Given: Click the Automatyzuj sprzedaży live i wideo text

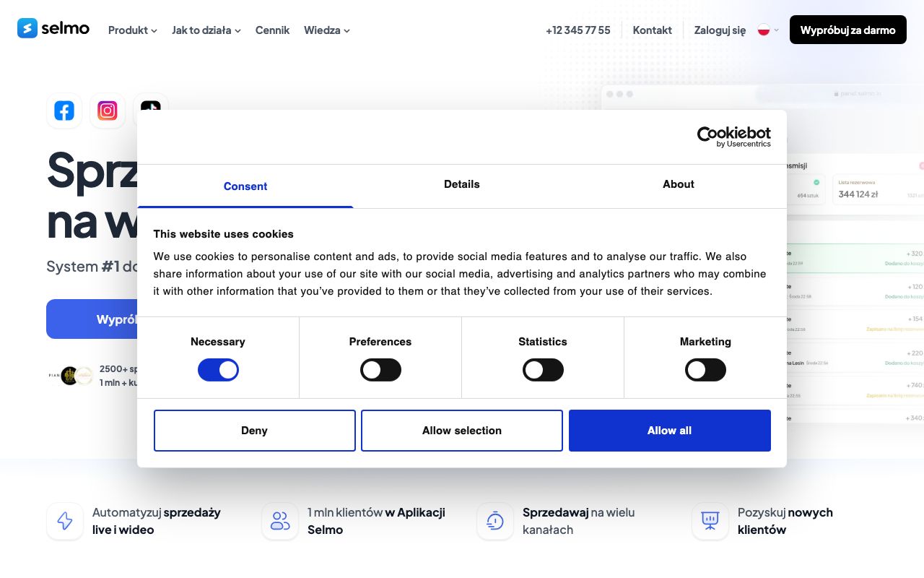Looking at the screenshot, I should pyautogui.click(x=157, y=521).
